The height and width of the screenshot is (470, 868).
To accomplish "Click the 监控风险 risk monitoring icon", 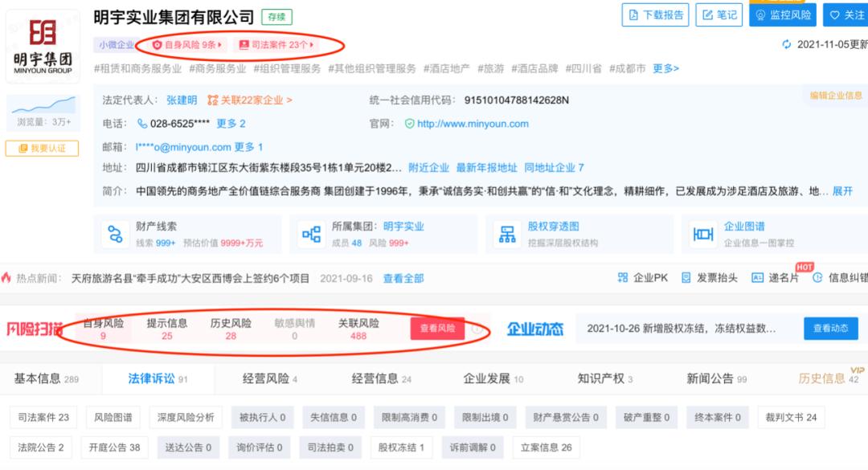I will (783, 15).
